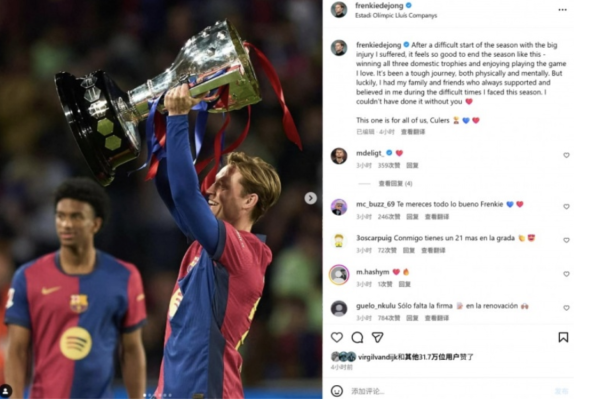Viewport: 600px width, 400px height.
Task: Open frenkiedejong profile from the header
Action: pos(379,5)
